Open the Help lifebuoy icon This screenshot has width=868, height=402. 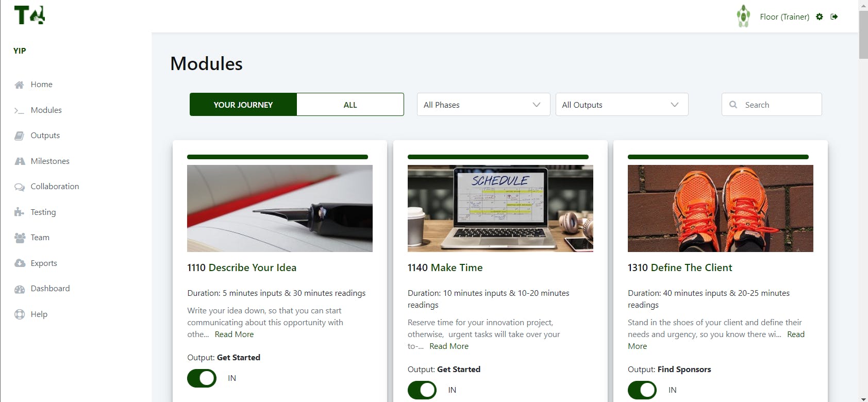point(20,314)
